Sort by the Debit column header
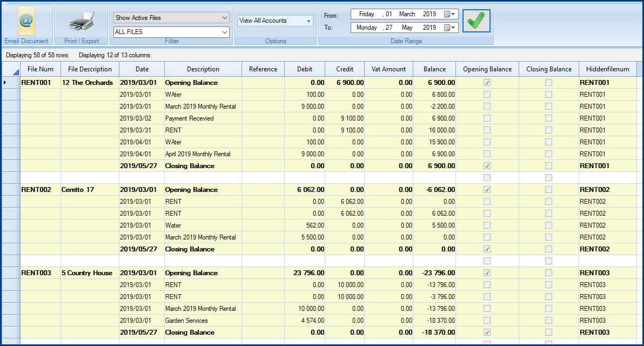This screenshot has width=644, height=346. click(x=305, y=69)
